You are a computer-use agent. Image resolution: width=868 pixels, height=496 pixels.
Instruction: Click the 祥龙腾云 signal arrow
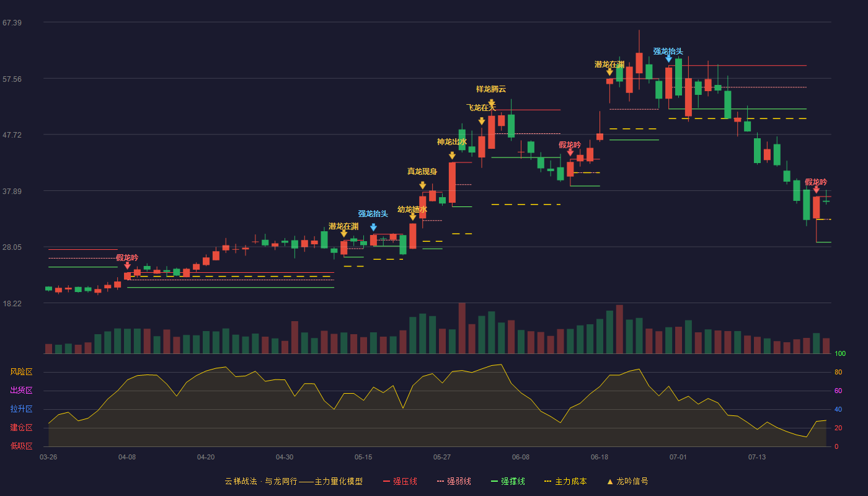[491, 104]
